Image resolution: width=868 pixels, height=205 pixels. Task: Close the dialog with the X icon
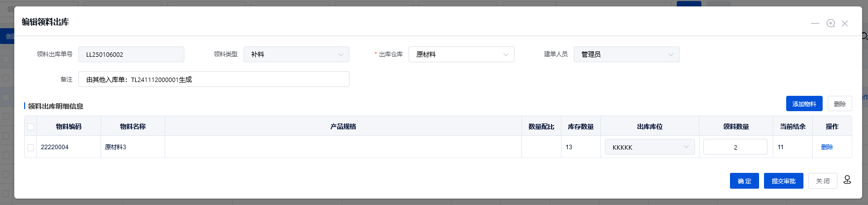845,23
